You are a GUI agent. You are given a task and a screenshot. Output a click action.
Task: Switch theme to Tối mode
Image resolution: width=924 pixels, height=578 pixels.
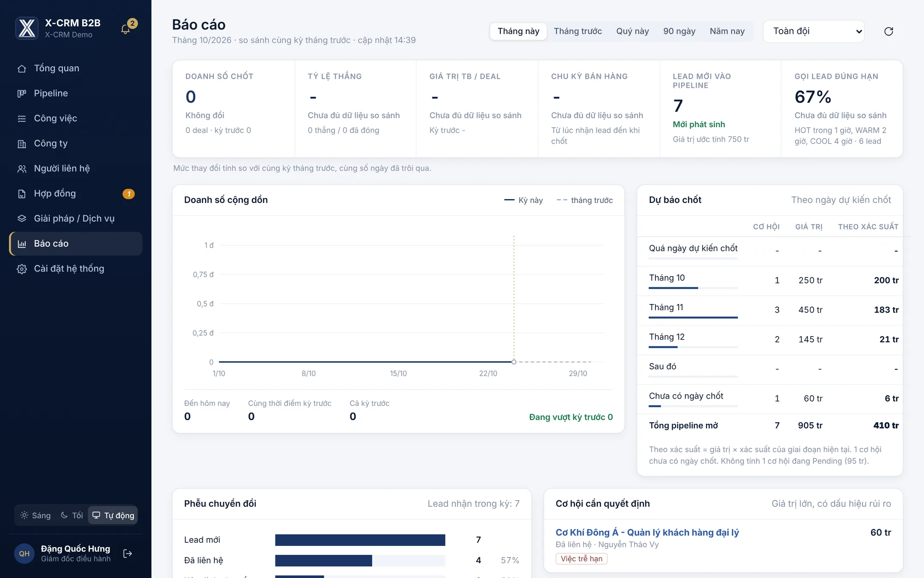point(72,515)
